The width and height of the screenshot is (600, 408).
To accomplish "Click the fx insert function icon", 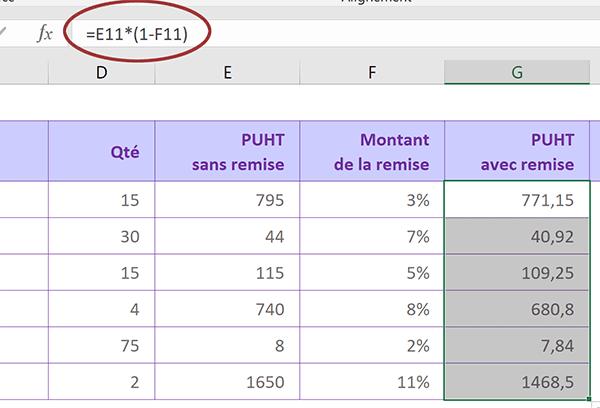I will coord(45,34).
